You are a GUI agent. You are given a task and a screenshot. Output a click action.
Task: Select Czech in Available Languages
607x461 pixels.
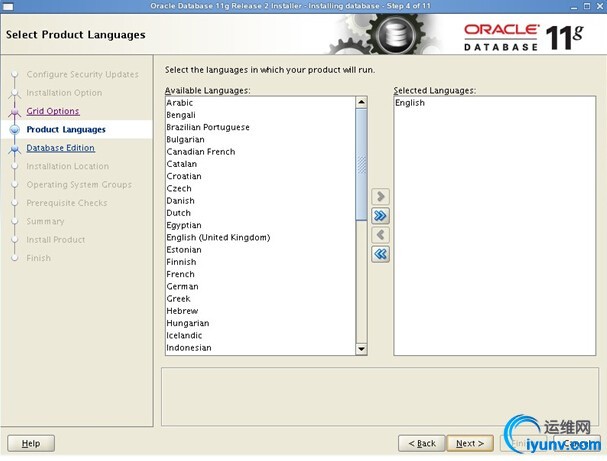pyautogui.click(x=260, y=189)
